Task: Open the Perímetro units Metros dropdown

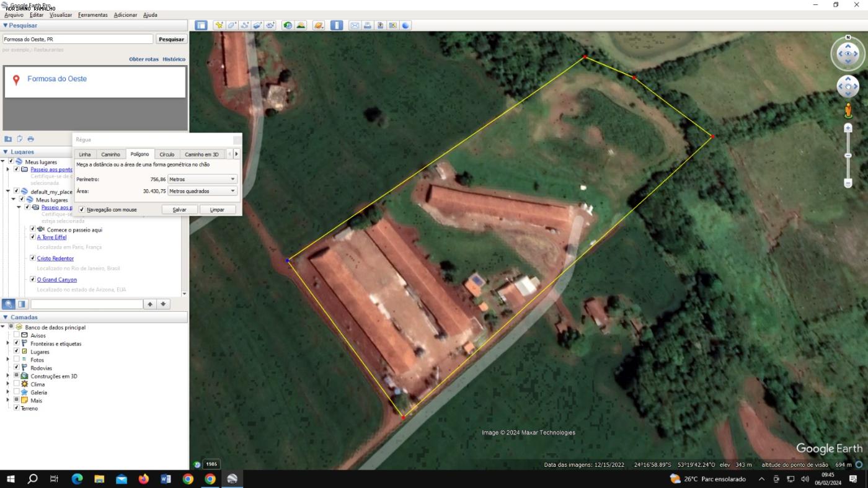Action: (x=203, y=179)
